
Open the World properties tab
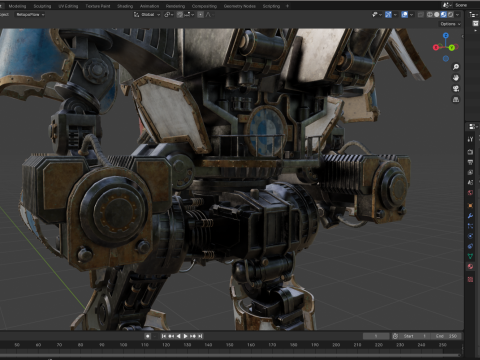[470, 193]
